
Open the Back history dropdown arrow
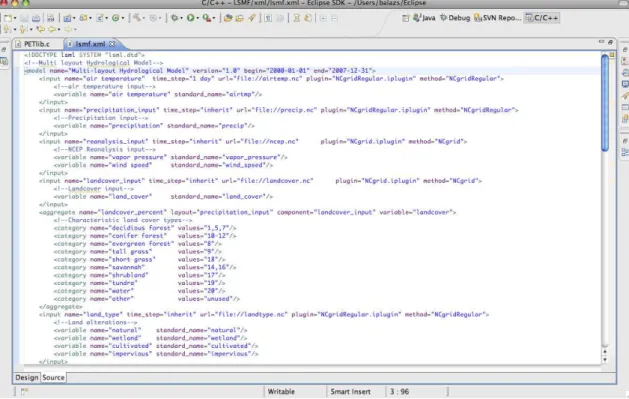59,30
